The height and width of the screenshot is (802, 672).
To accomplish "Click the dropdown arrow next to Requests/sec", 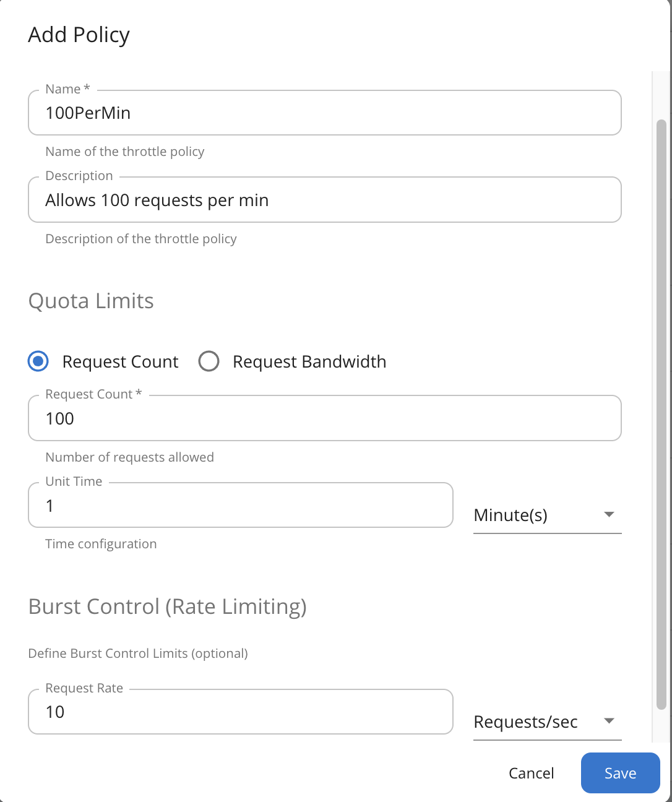I will click(x=609, y=721).
